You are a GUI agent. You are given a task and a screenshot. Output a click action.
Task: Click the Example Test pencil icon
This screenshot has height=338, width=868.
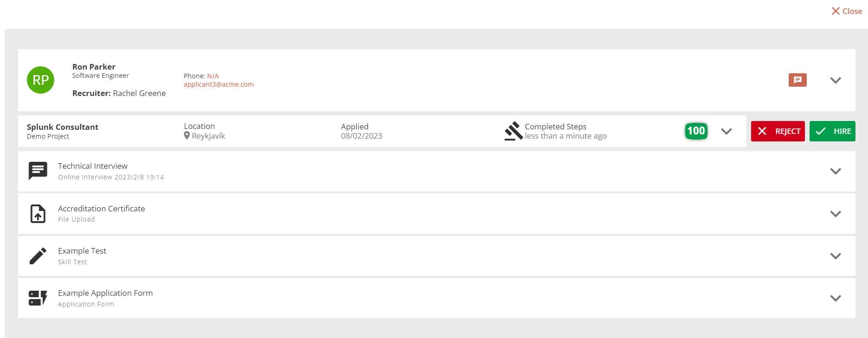(38, 256)
